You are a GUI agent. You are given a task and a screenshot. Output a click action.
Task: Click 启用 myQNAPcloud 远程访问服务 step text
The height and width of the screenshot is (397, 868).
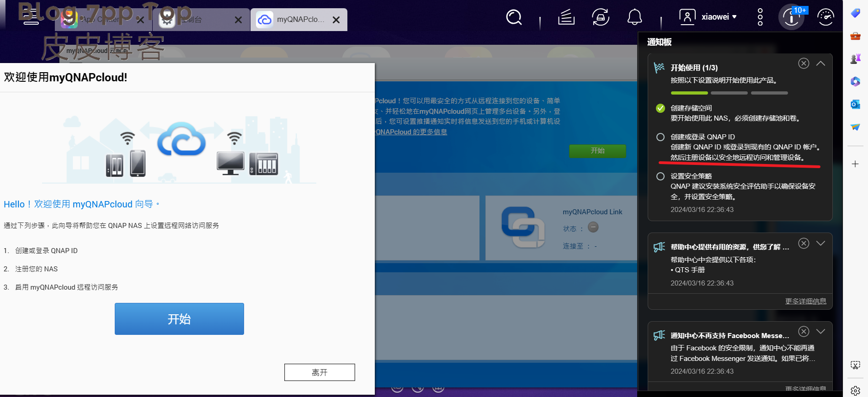[67, 287]
